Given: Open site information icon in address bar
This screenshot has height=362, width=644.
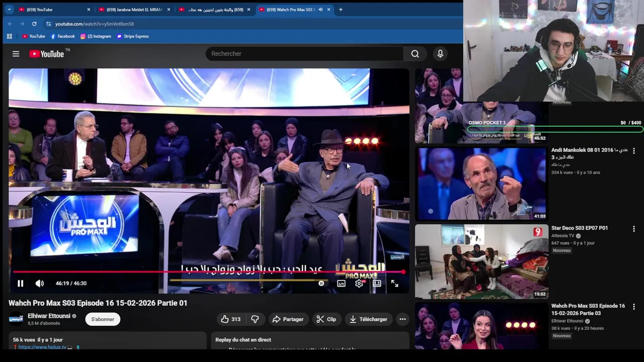Looking at the screenshot, I should (x=48, y=24).
